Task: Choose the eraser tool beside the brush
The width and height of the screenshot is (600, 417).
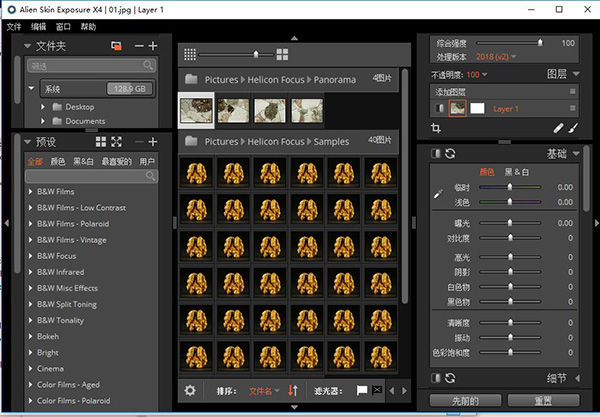Action: [x=558, y=129]
